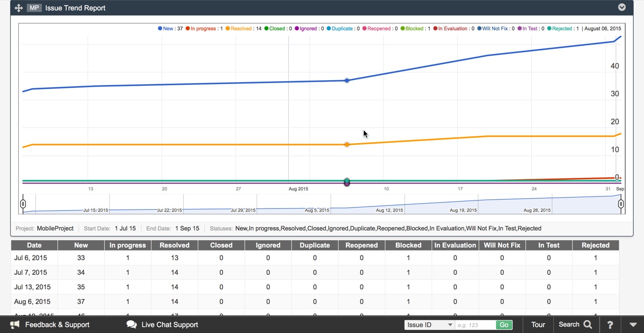
Task: Click the New value 37 cell
Action: [81, 302]
